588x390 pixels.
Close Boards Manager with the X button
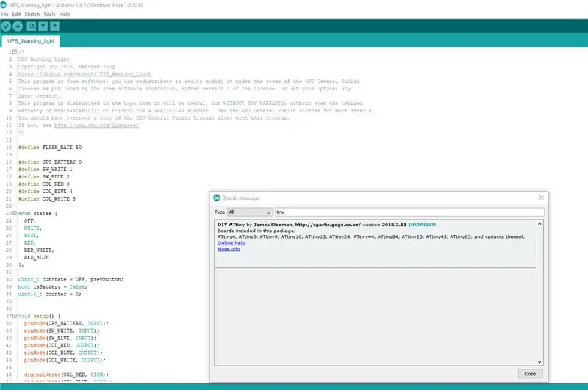tap(541, 198)
